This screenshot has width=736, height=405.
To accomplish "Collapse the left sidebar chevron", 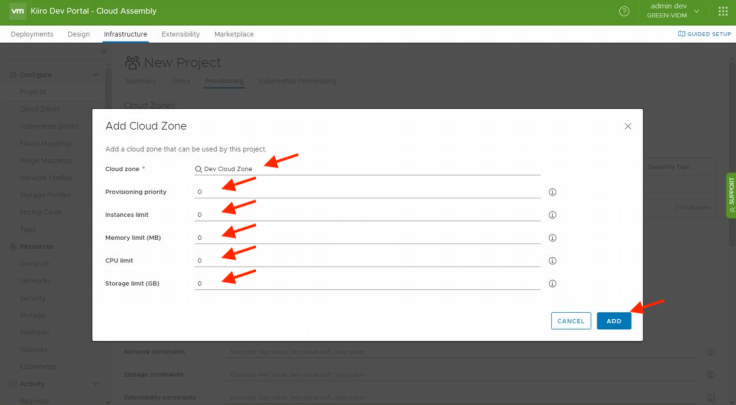I will [x=104, y=51].
